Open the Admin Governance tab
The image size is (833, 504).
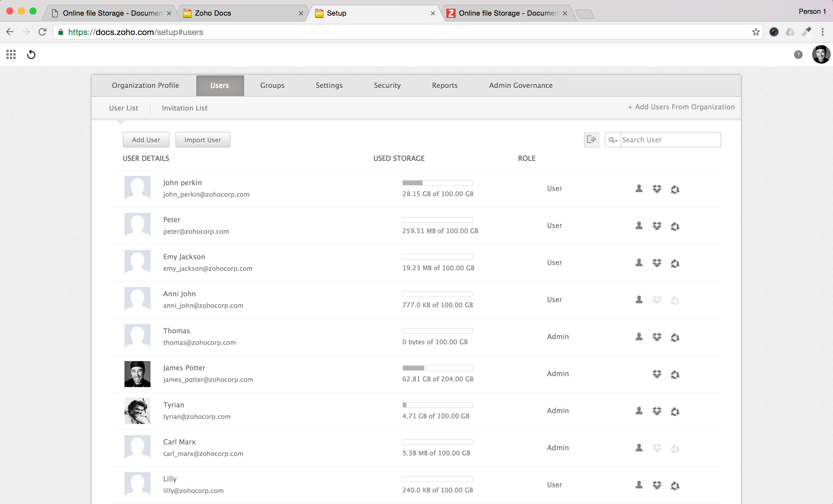click(520, 86)
